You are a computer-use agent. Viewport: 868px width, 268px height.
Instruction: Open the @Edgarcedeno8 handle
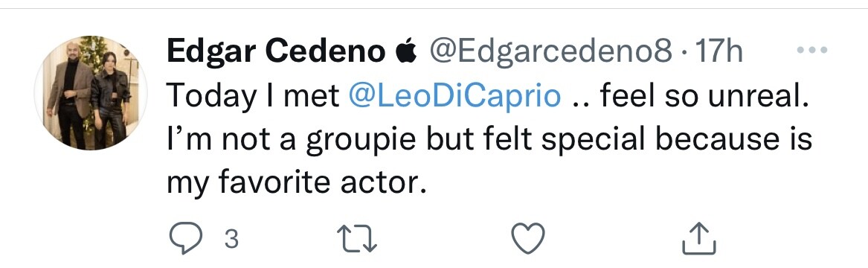coord(551,52)
